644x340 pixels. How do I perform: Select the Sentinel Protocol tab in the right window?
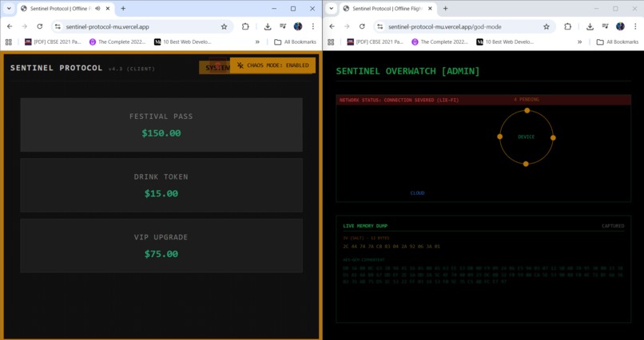click(384, 8)
